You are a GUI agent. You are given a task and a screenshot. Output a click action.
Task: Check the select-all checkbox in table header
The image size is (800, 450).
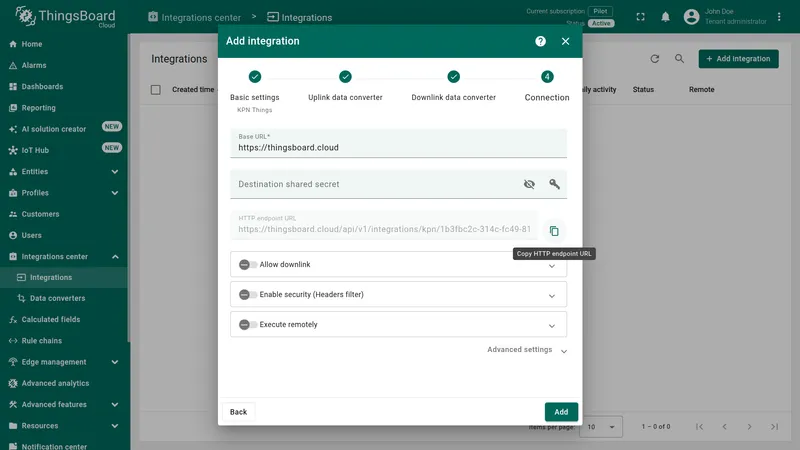pyautogui.click(x=156, y=90)
